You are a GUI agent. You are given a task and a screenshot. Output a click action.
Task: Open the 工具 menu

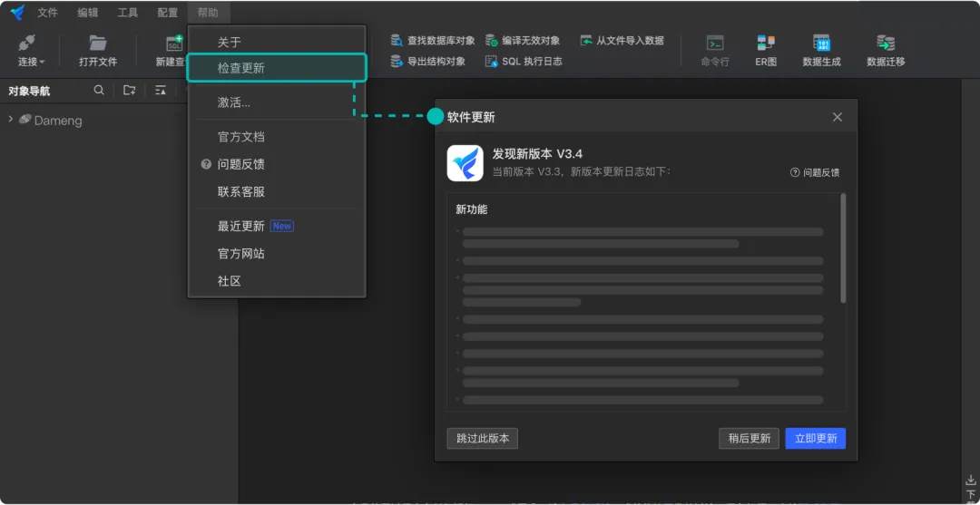click(x=128, y=13)
